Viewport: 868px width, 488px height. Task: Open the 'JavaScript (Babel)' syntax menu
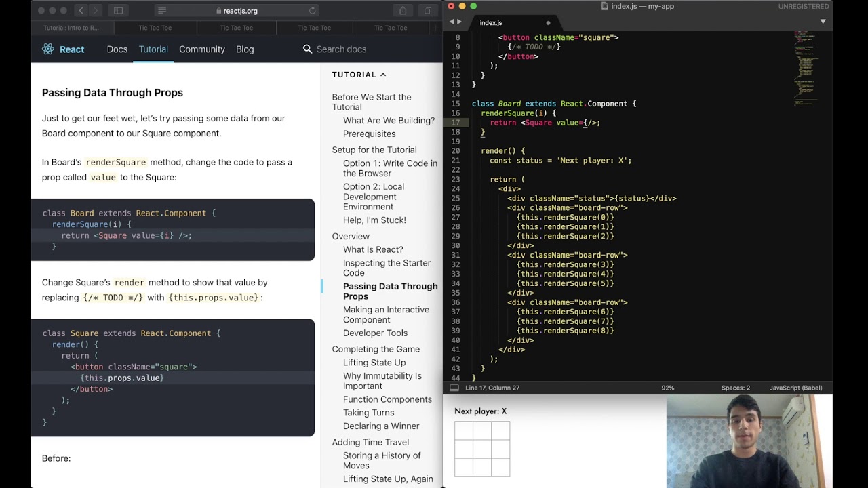coord(795,388)
